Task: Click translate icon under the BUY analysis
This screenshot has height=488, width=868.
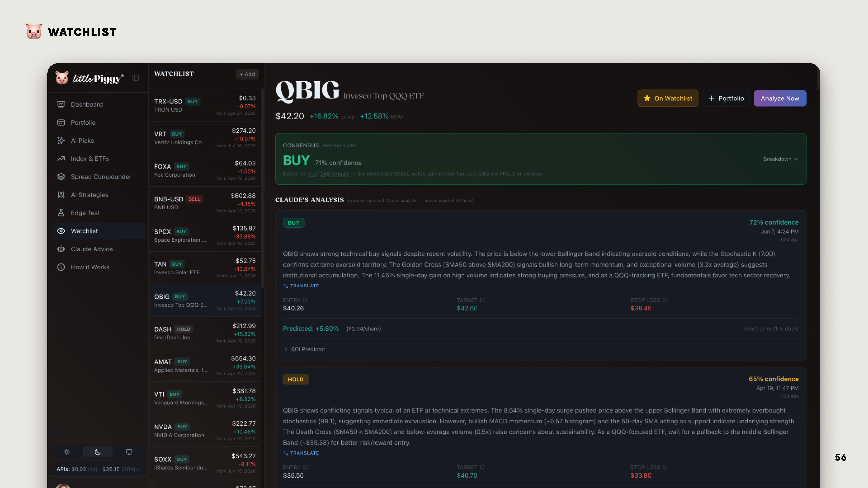Action: [286, 286]
